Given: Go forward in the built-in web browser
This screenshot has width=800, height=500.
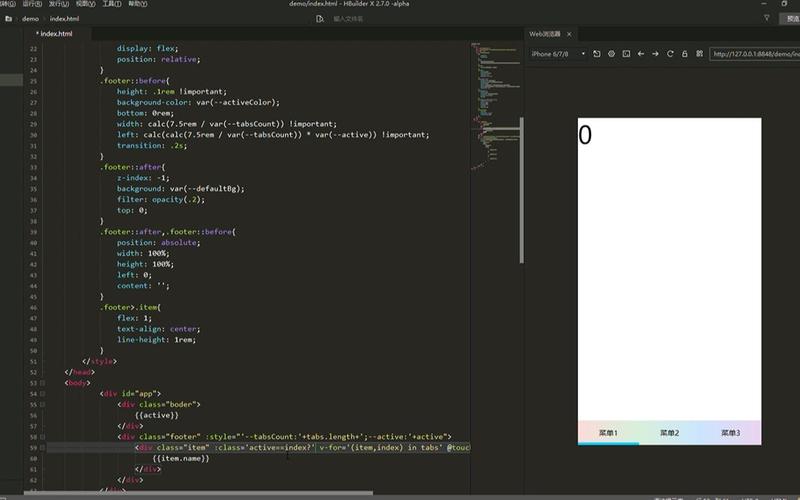Looking at the screenshot, I should [x=655, y=54].
